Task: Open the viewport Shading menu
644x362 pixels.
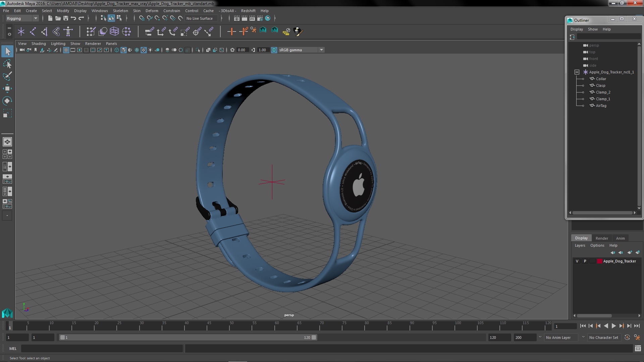Action: coord(39,44)
